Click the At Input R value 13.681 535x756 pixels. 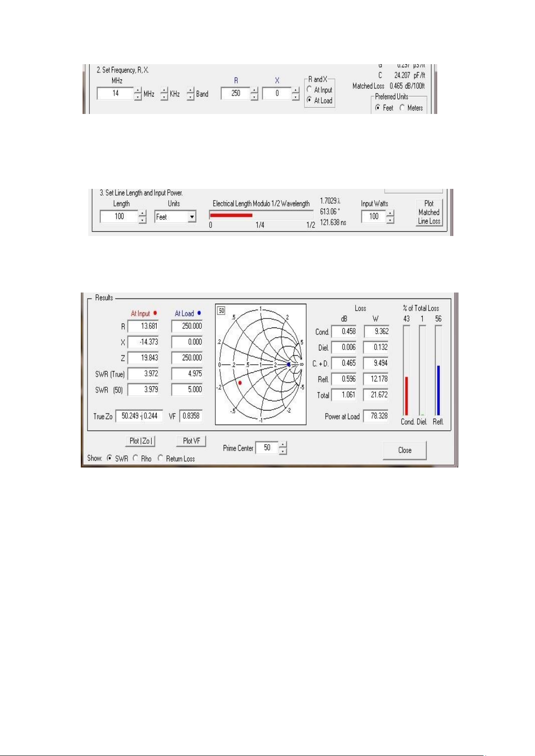[143, 326]
